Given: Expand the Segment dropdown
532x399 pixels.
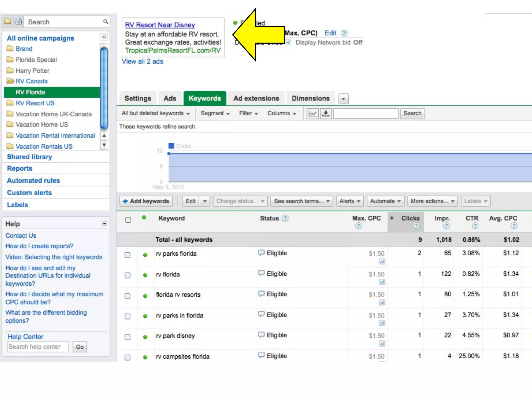Looking at the screenshot, I should 215,114.
